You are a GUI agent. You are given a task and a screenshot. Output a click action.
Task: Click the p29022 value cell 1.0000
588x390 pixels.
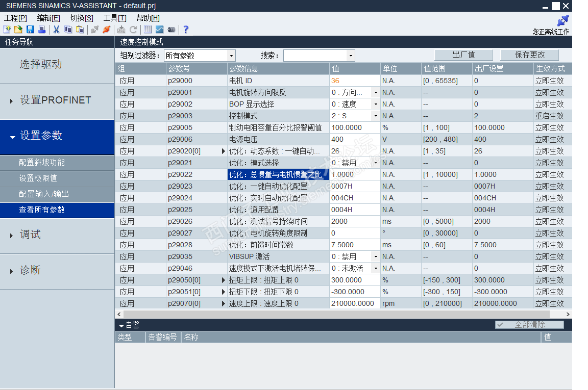pos(354,174)
